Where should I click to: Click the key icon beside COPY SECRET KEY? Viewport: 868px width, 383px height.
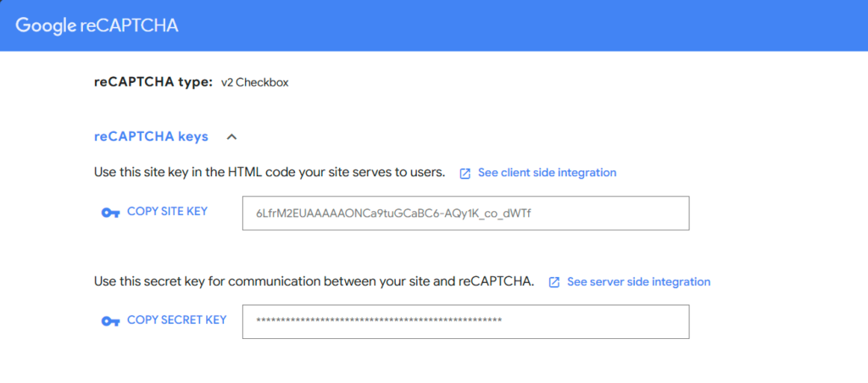(110, 321)
